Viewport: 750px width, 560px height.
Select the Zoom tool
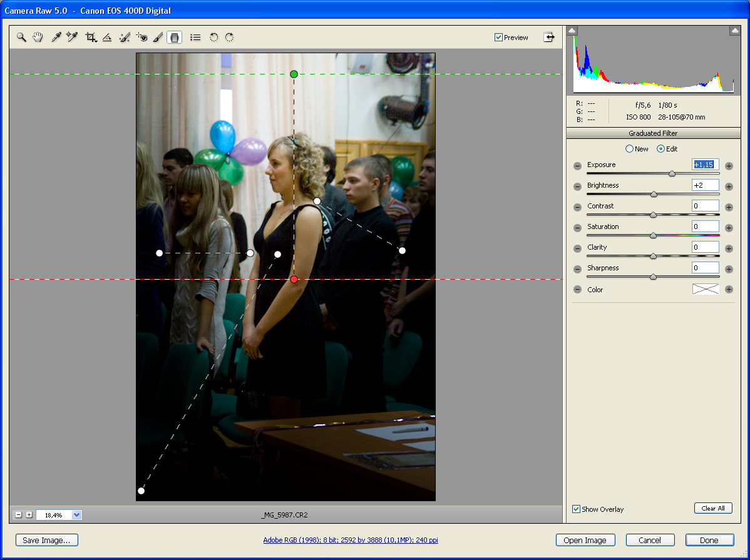(21, 38)
